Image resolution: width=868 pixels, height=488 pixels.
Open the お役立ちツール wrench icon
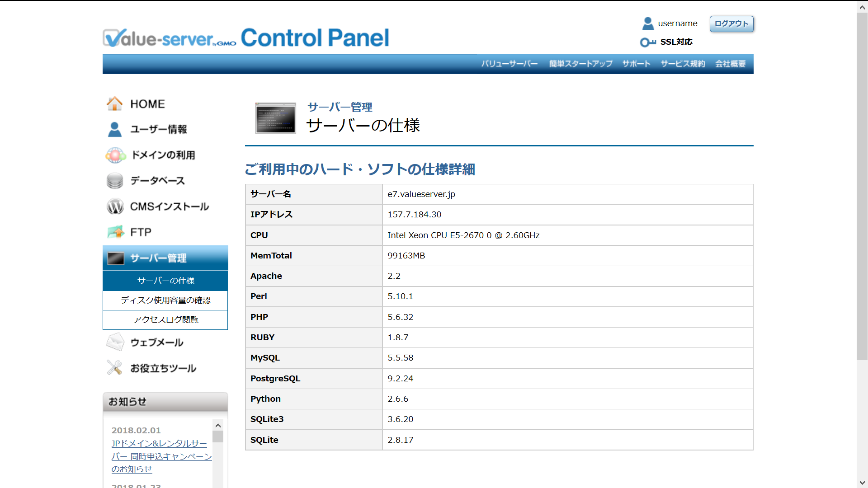coord(115,368)
